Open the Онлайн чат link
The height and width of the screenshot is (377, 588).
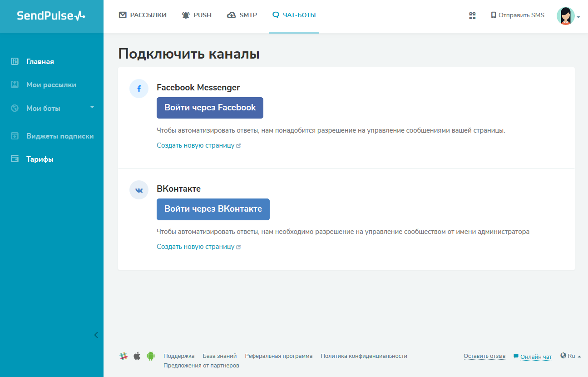536,357
